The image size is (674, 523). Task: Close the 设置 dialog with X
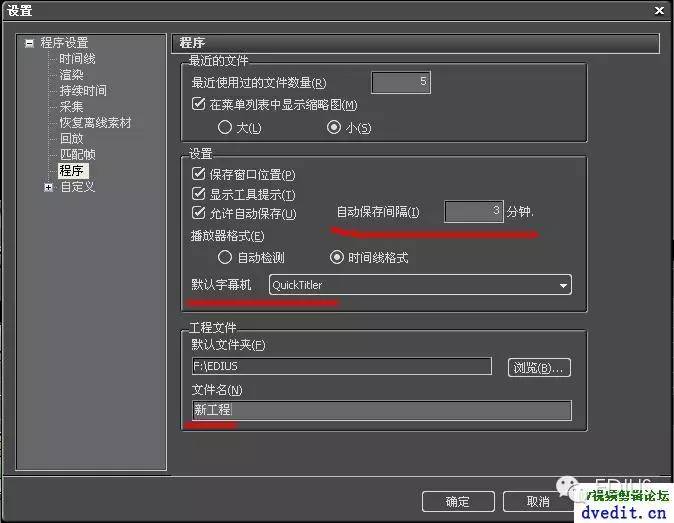click(x=659, y=10)
